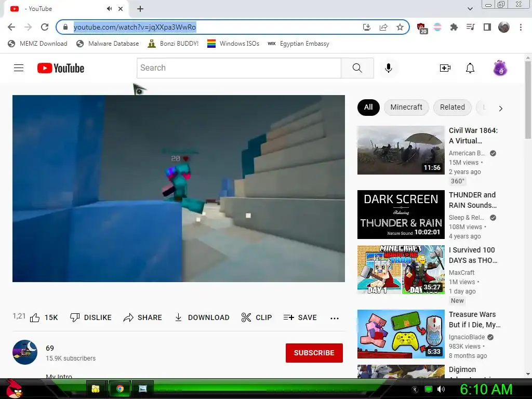The width and height of the screenshot is (532, 399).
Task: Open the Extensions puzzle piece menu
Action: pyautogui.click(x=454, y=27)
